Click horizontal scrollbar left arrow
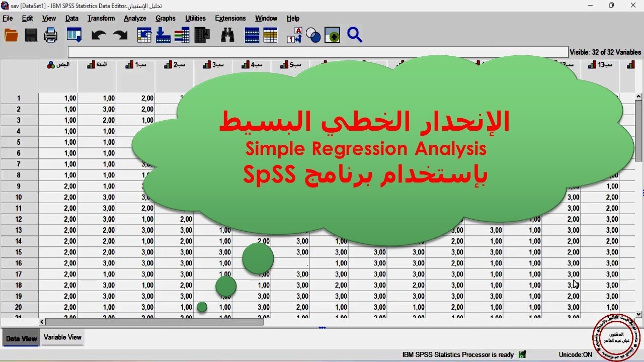The height and width of the screenshot is (362, 644). tap(42, 321)
